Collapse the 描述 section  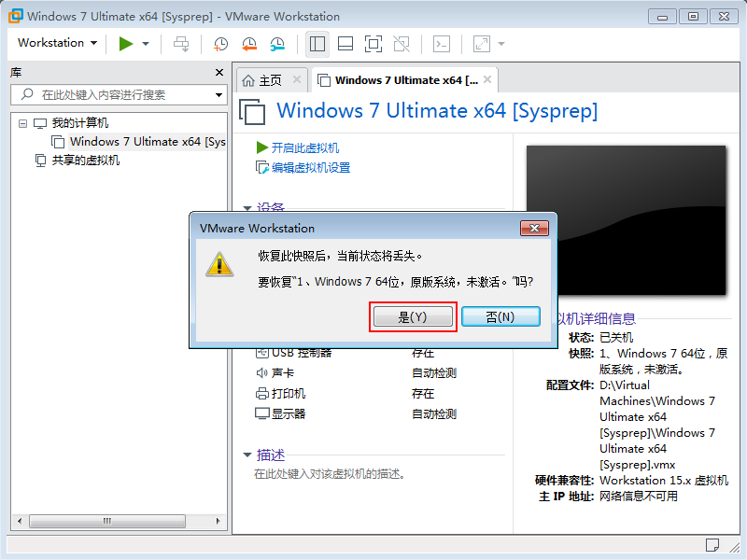point(247,455)
